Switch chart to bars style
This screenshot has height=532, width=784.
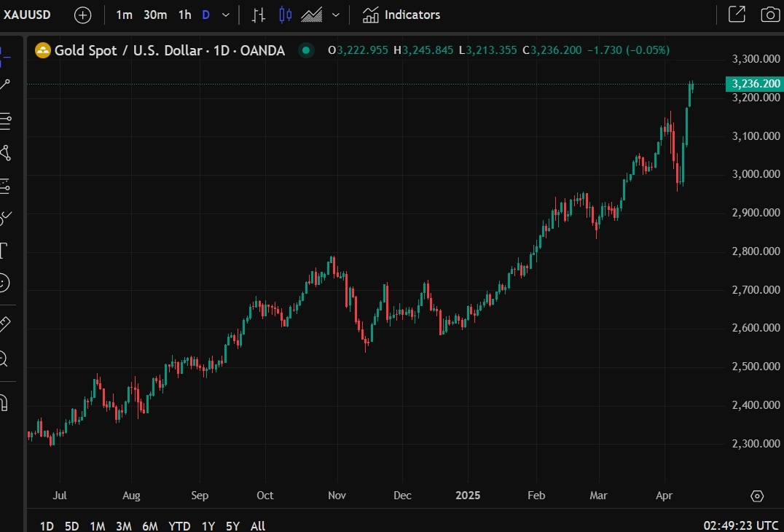pyautogui.click(x=257, y=14)
